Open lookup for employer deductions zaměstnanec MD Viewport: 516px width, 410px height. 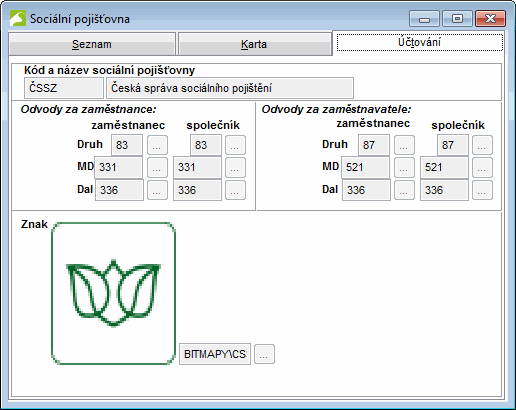tap(404, 167)
